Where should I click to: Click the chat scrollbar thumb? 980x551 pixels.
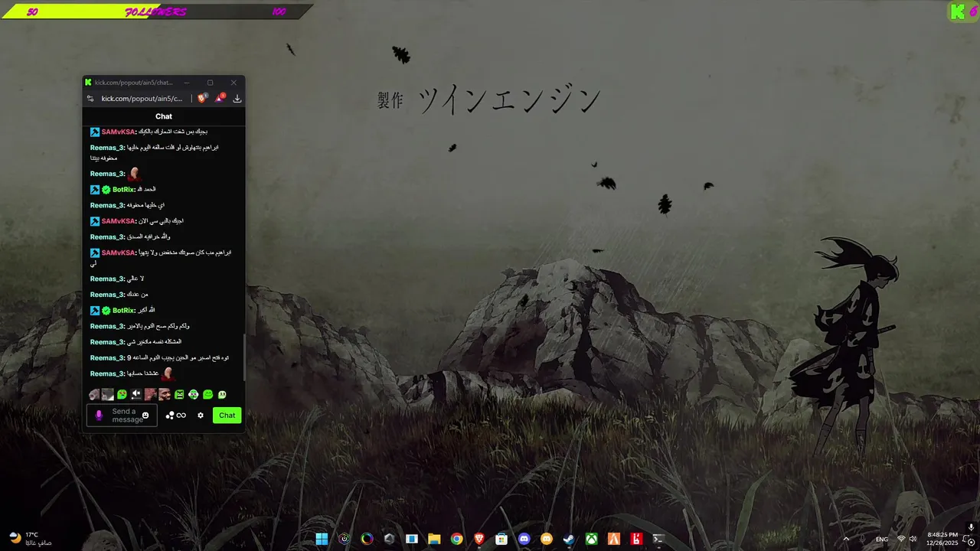(244, 357)
